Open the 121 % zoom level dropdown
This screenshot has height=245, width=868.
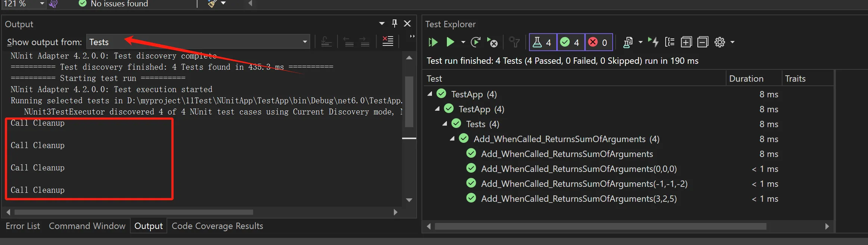coord(42,4)
